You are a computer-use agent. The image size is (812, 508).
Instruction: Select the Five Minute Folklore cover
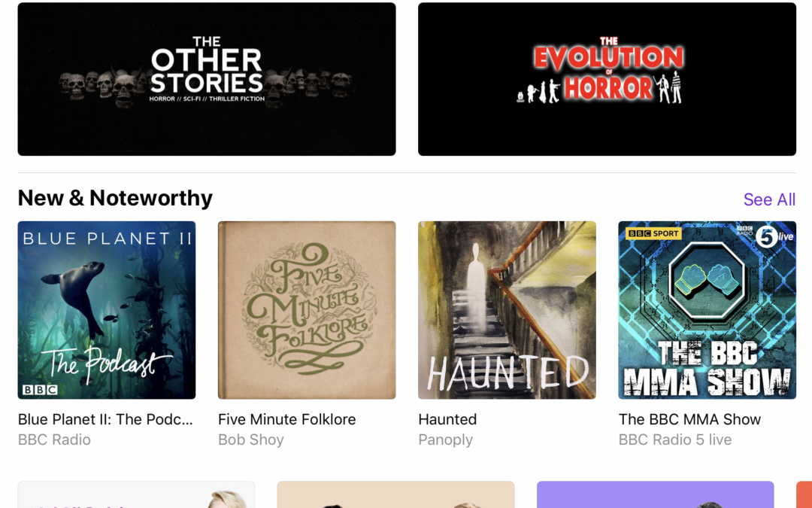(x=307, y=310)
